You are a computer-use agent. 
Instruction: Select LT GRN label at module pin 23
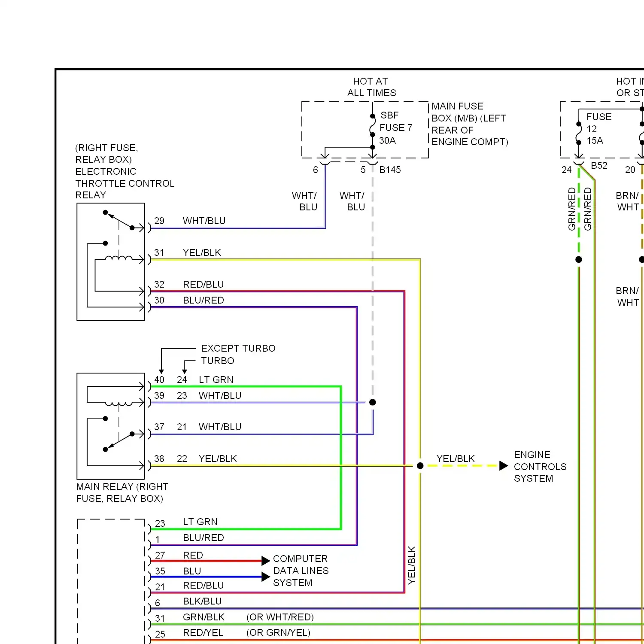(200, 522)
